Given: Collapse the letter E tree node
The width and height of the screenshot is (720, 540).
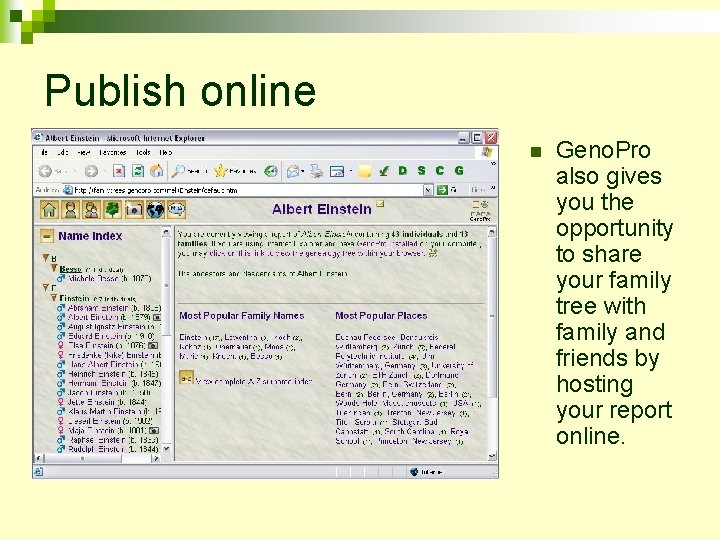Looking at the screenshot, I should (x=45, y=287).
